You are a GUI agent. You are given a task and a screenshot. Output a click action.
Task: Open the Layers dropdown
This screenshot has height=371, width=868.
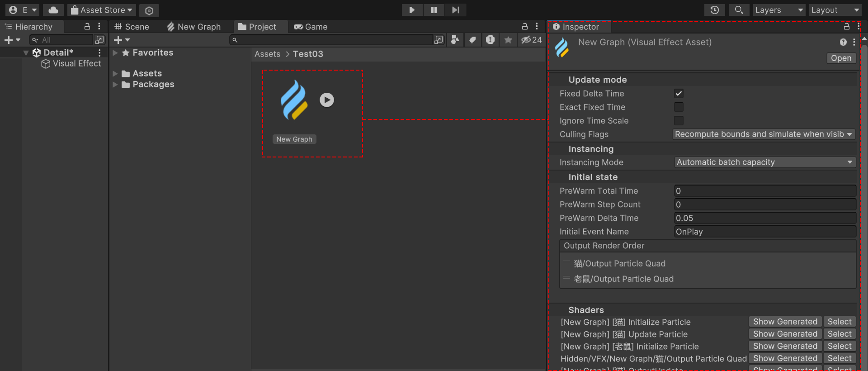tap(779, 10)
